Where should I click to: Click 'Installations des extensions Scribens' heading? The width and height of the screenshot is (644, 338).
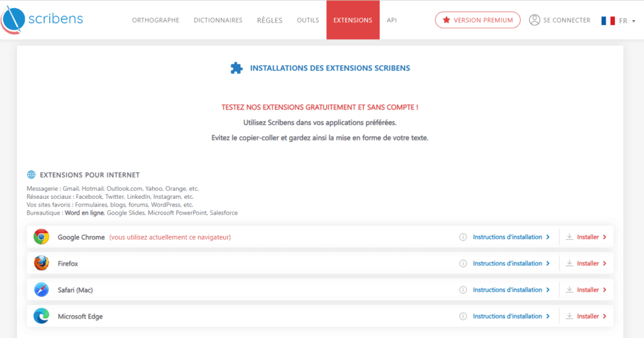coord(330,68)
